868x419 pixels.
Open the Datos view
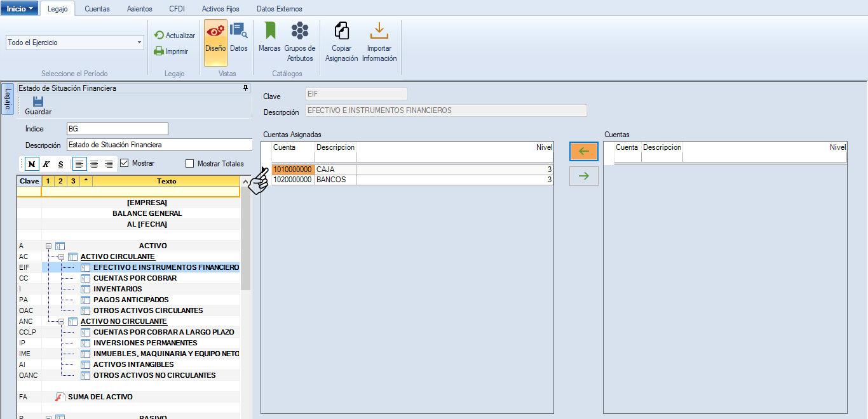point(239,39)
